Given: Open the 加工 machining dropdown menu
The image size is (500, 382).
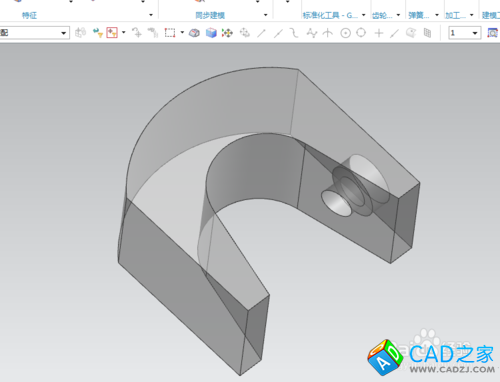Looking at the screenshot, I should click(471, 15).
